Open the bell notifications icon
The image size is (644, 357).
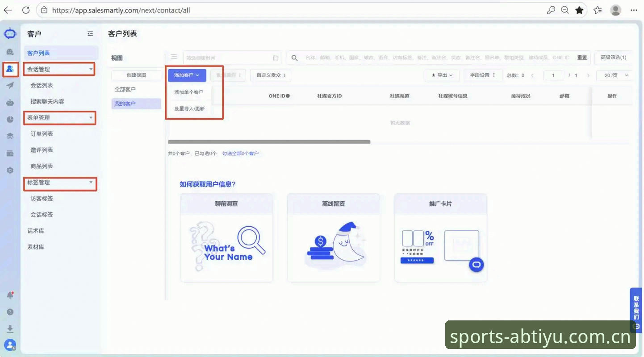[x=10, y=295]
